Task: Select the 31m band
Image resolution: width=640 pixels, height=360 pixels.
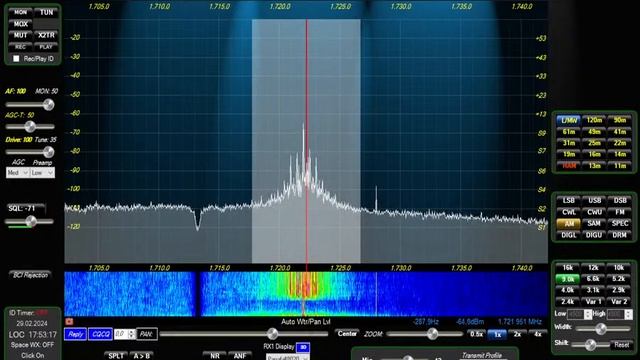Action: click(569, 143)
